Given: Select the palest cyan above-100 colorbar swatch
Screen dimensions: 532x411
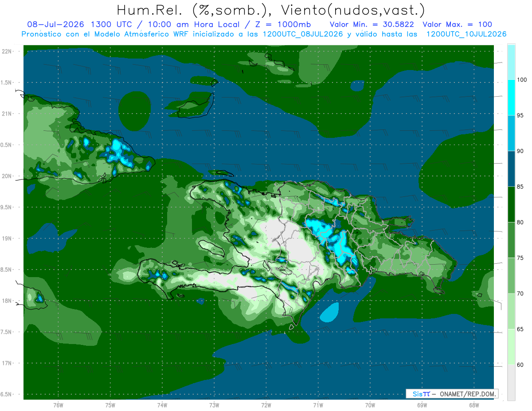Looking at the screenshot, I should [x=511, y=62].
